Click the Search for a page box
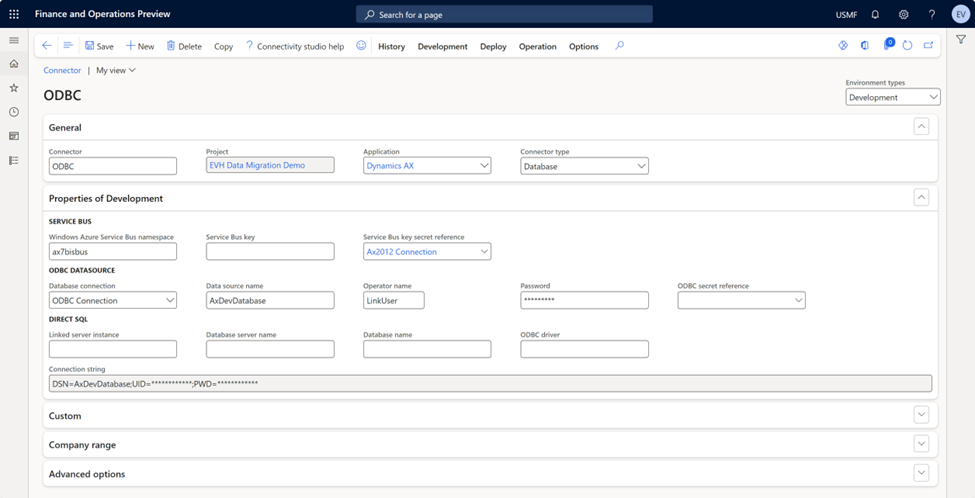975x498 pixels. pos(504,14)
